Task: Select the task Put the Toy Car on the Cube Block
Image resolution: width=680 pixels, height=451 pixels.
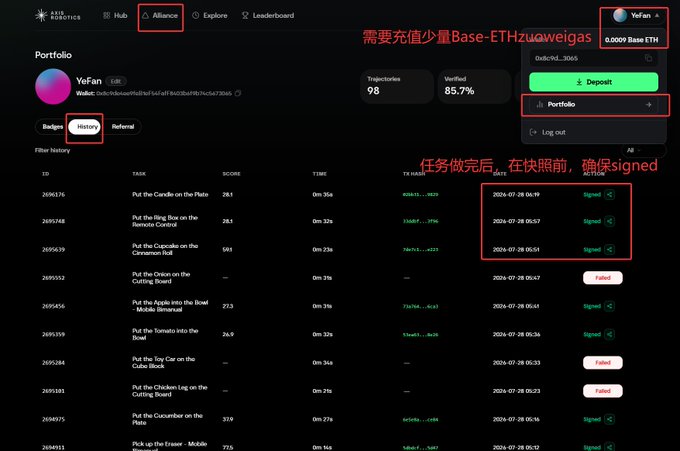Action: coord(163,363)
